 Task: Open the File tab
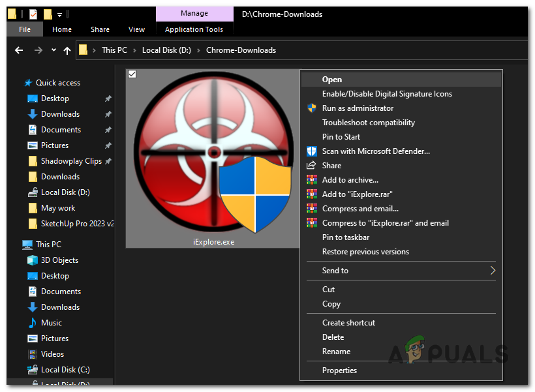[25, 29]
